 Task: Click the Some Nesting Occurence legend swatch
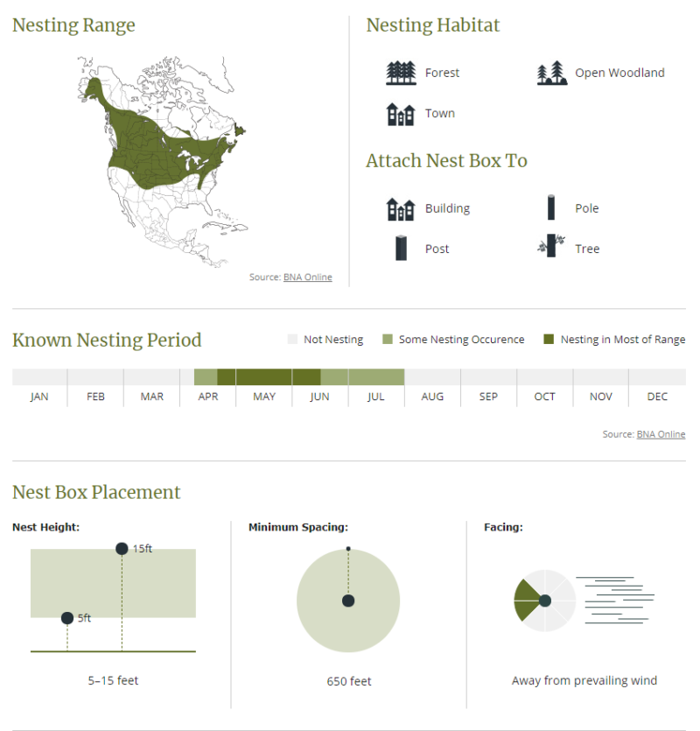coord(388,339)
